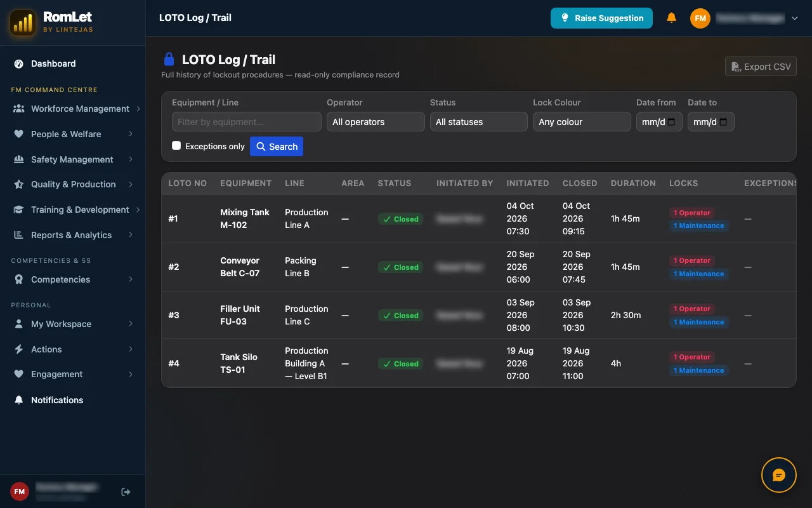Click the Quality & Production star icon
Viewport: 812px width, 508px height.
[x=18, y=184]
